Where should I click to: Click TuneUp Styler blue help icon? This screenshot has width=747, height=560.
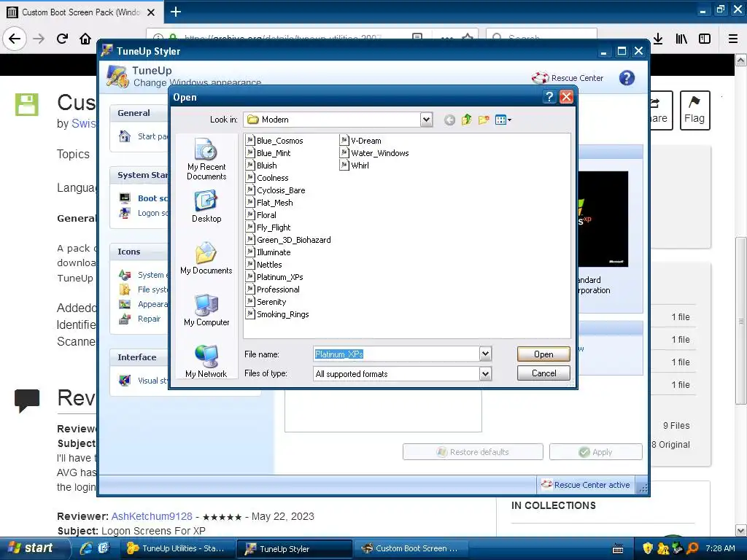point(627,77)
